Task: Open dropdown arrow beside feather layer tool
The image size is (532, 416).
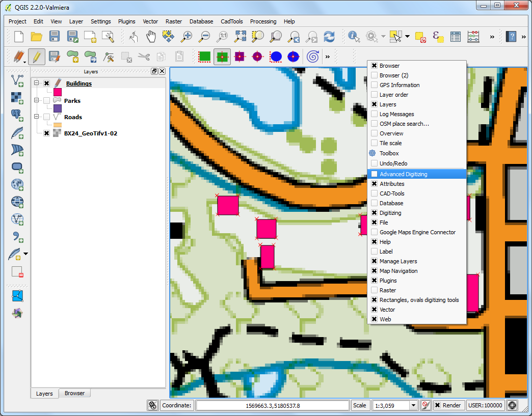Action: (x=26, y=254)
